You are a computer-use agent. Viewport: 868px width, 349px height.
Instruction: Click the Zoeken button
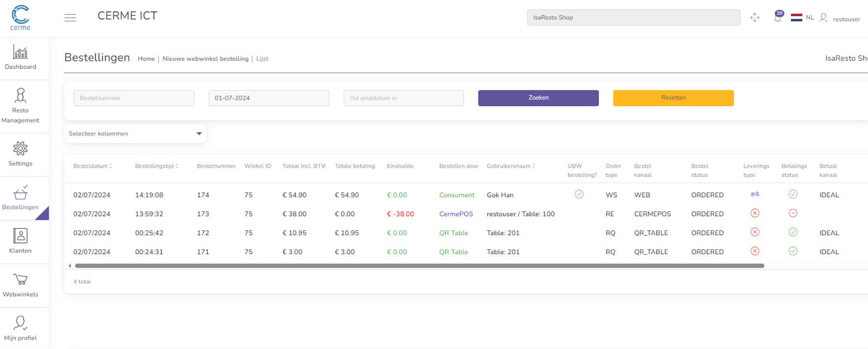point(538,98)
